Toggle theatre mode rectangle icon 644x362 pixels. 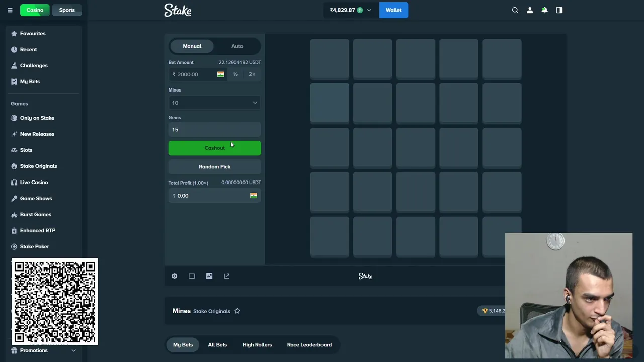pyautogui.click(x=192, y=276)
